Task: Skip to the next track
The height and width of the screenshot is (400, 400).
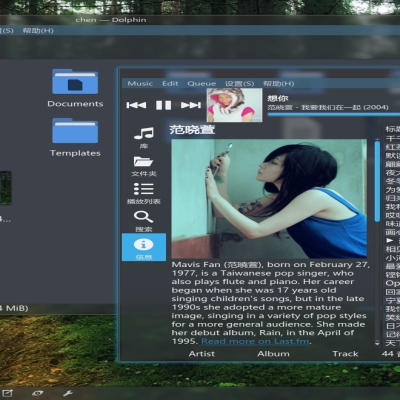Action: pyautogui.click(x=191, y=105)
